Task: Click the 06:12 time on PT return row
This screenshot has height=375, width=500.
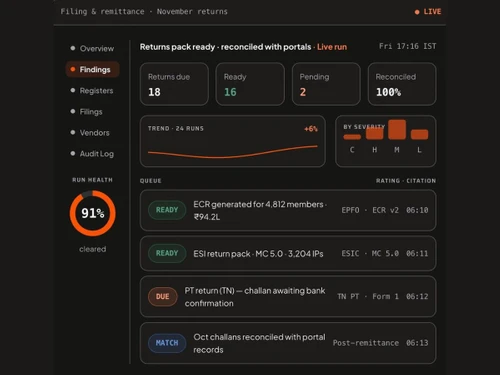Action: (417, 297)
